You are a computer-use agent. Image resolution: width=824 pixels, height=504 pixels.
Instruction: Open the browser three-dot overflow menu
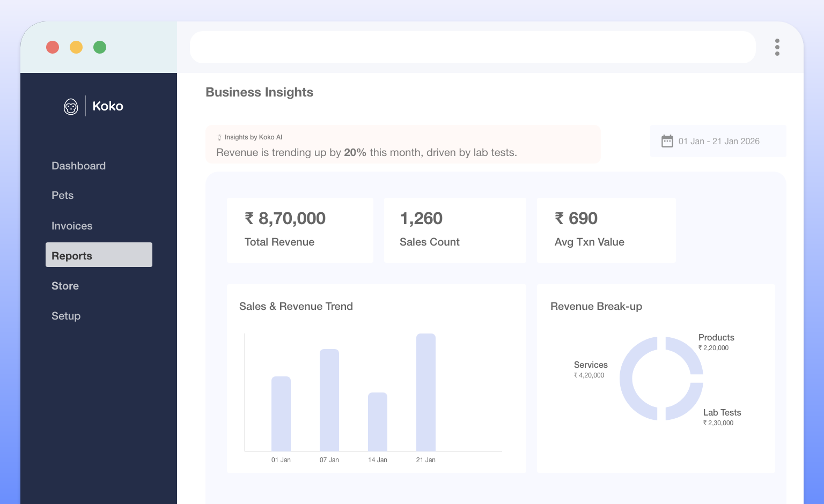(777, 47)
